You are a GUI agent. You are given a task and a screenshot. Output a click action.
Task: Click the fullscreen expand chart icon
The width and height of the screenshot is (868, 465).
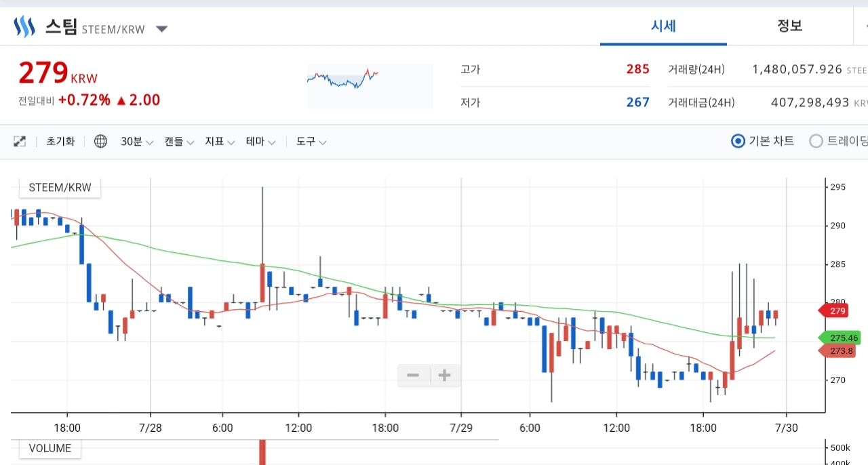point(20,142)
